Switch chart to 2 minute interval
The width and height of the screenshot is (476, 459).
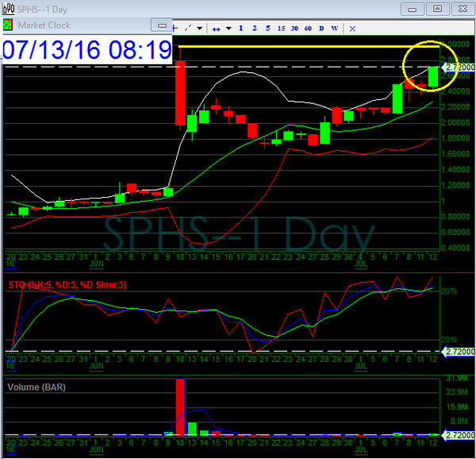(255, 28)
